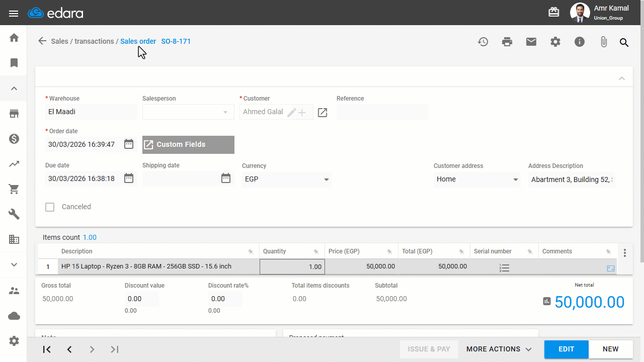Open the MORE ACTIONS dropdown
This screenshot has height=362, width=644.
click(499, 349)
